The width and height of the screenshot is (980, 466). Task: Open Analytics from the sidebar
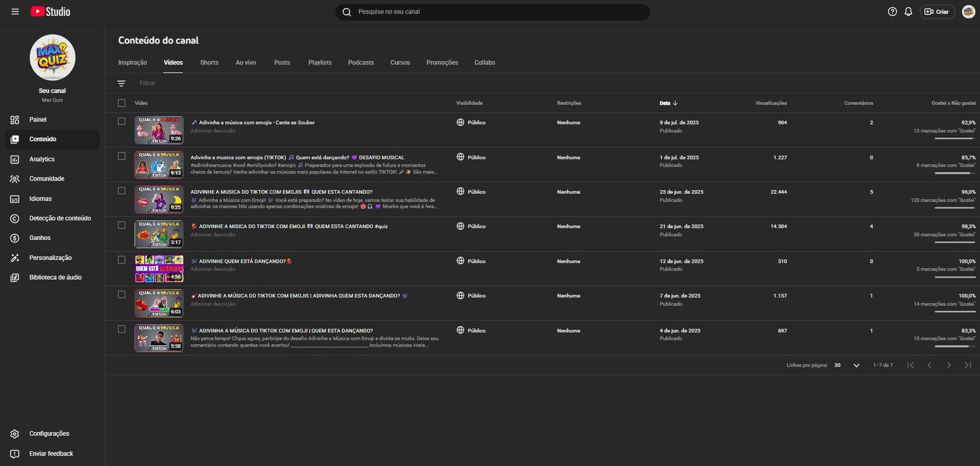tap(42, 159)
